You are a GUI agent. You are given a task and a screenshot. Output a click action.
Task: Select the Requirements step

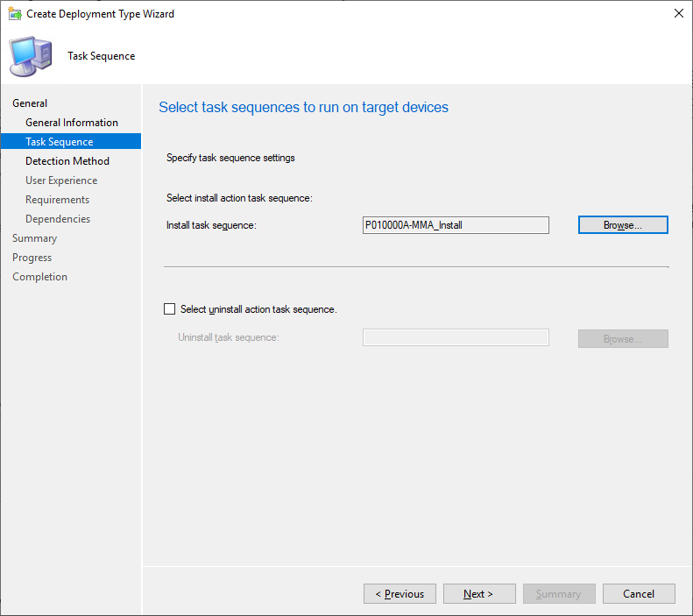(x=58, y=200)
